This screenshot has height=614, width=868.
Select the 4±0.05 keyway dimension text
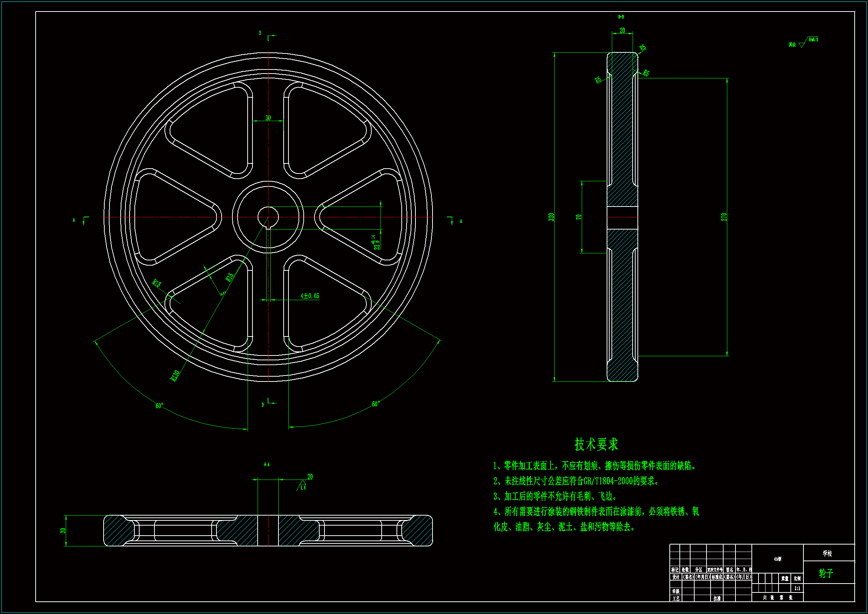[310, 296]
